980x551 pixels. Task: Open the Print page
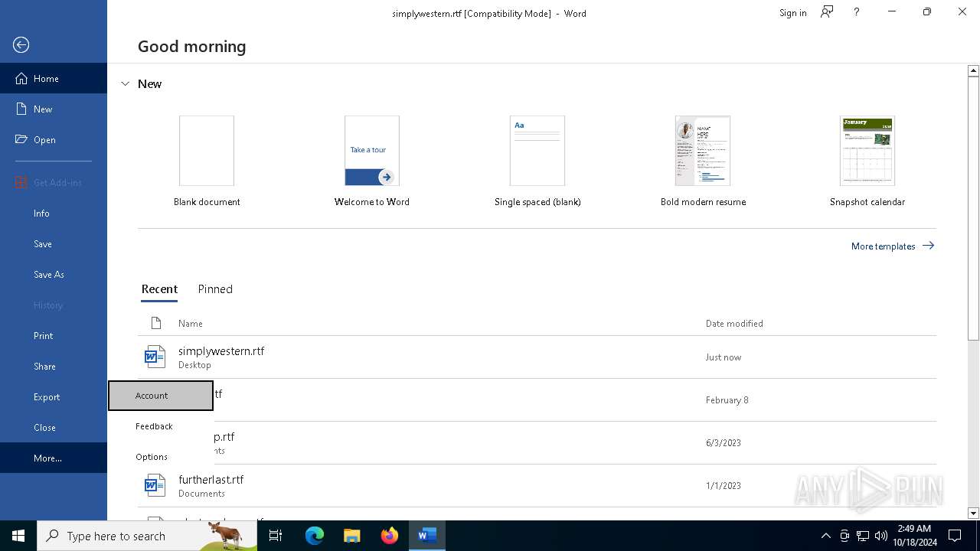(x=54, y=335)
